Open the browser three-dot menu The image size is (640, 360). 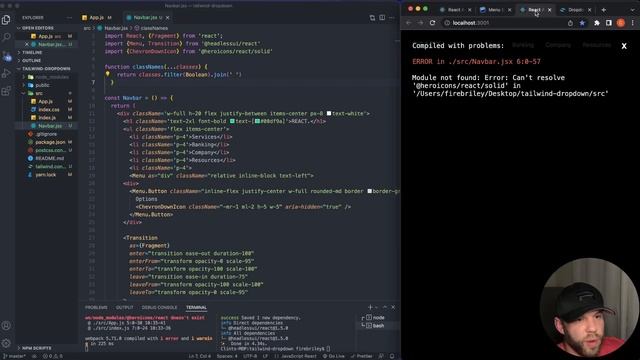point(633,23)
